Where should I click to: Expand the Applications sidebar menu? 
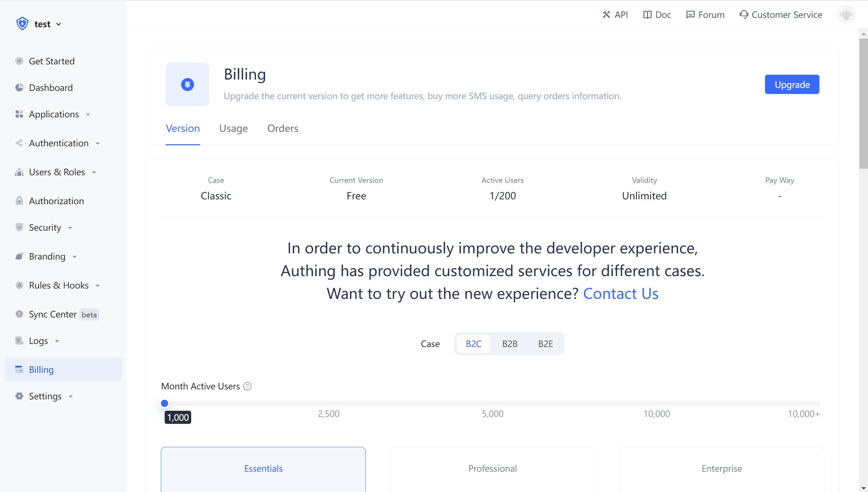click(54, 114)
